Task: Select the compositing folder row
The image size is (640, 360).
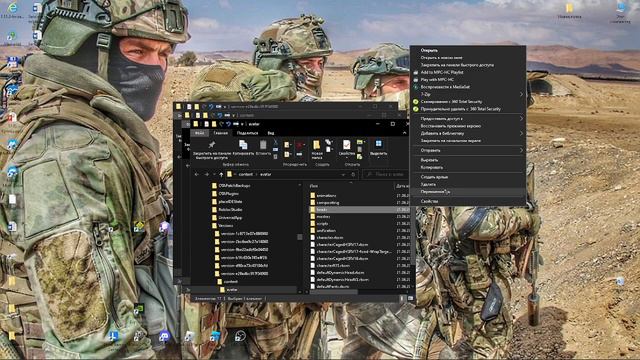Action: coord(359,202)
